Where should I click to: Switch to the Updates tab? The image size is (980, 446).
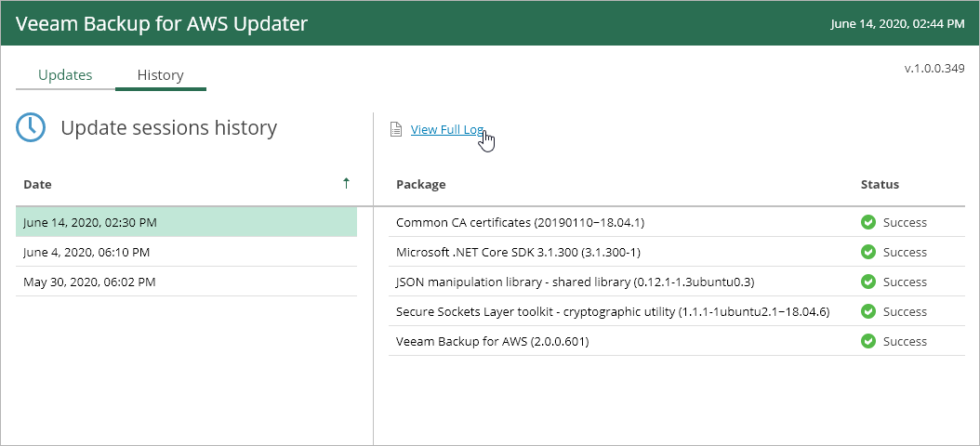pyautogui.click(x=65, y=75)
